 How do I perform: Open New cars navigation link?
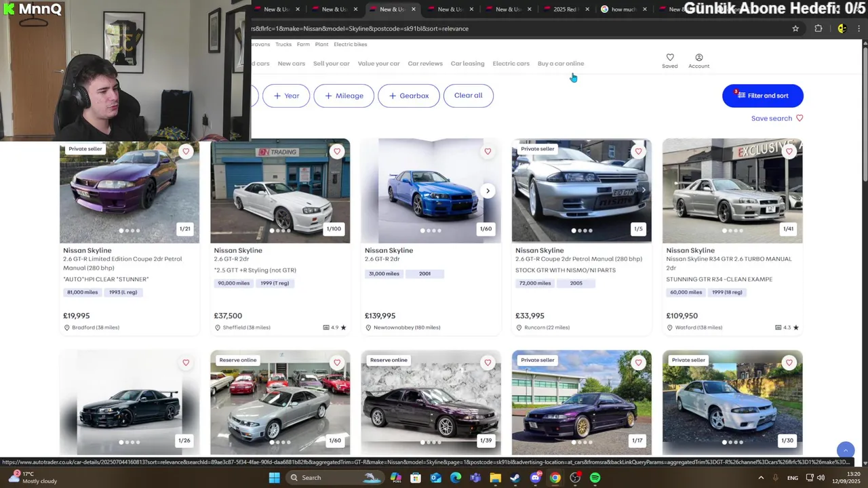click(291, 63)
